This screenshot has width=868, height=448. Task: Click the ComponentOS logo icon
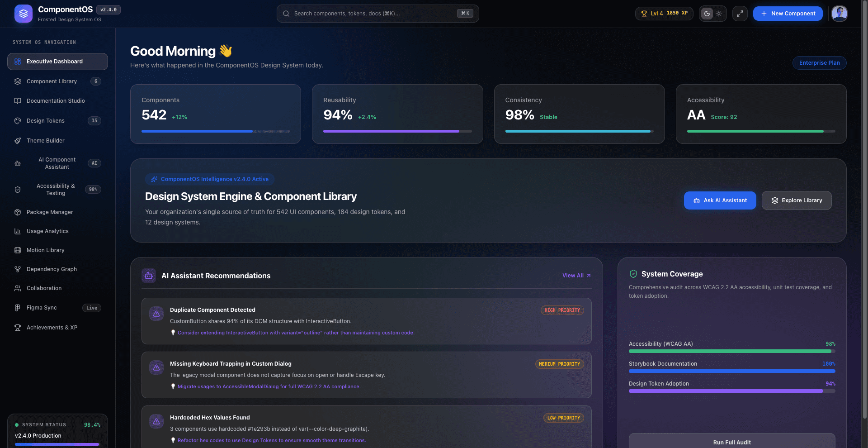(24, 14)
